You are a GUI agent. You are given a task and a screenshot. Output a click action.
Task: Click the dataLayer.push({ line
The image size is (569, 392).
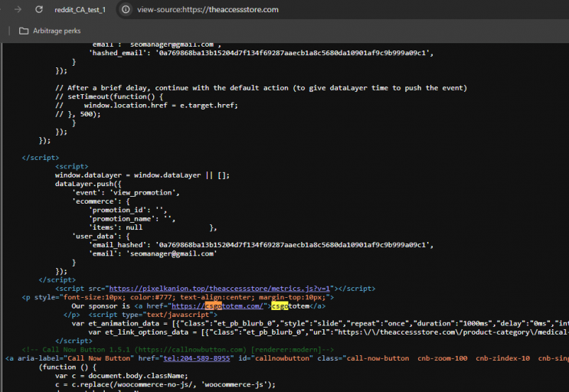[x=88, y=184]
